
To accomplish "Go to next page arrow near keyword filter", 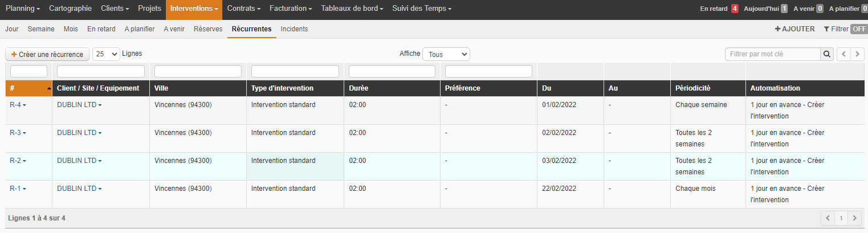I will pos(857,54).
